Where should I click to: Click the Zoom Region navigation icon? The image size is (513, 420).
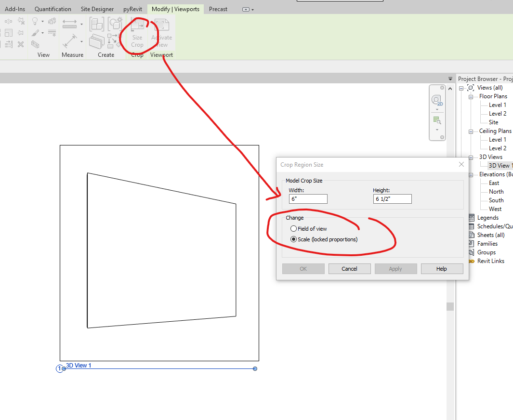[x=437, y=120]
